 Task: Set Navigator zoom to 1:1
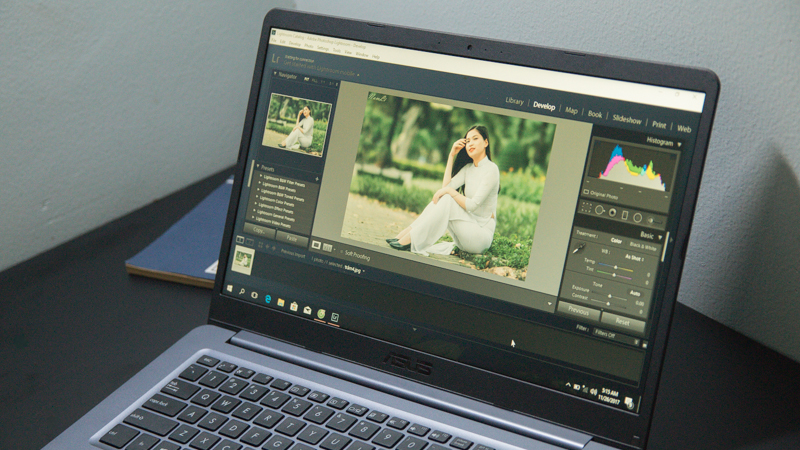(323, 82)
